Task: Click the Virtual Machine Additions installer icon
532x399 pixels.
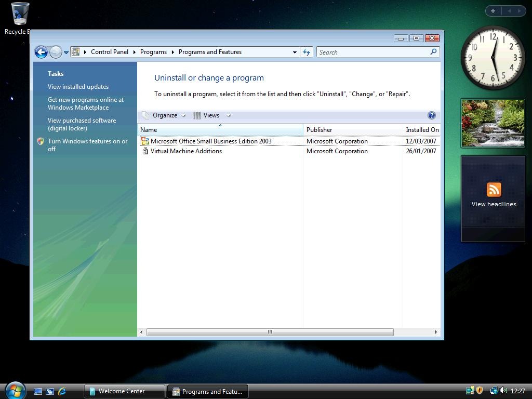Action: click(x=145, y=151)
